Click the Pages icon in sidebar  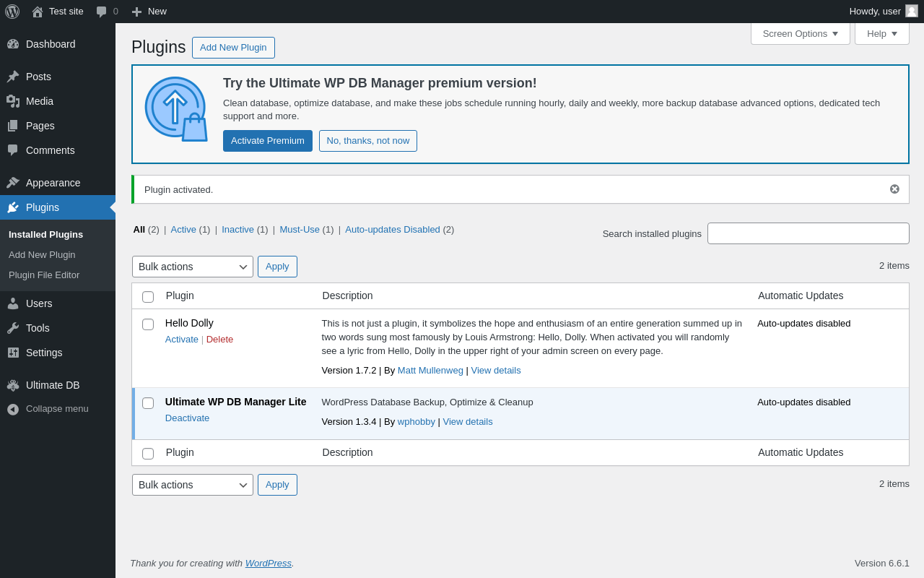click(13, 126)
